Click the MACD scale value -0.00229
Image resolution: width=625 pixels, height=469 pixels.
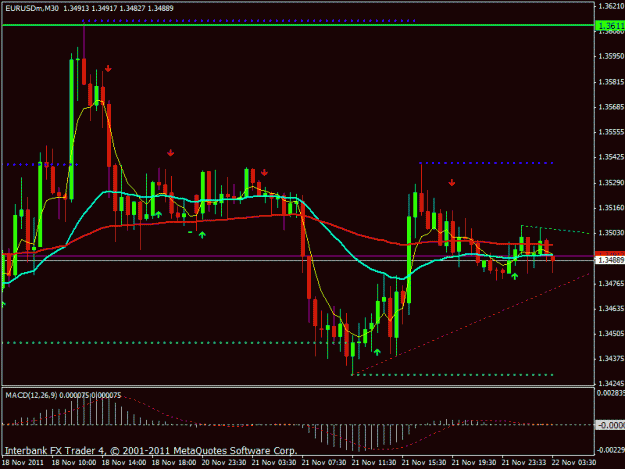point(611,450)
